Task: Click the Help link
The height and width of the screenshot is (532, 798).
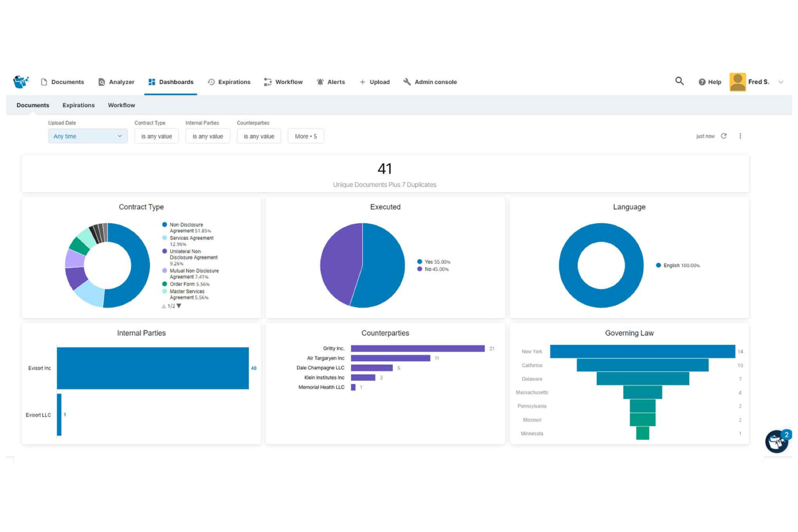Action: pos(711,81)
